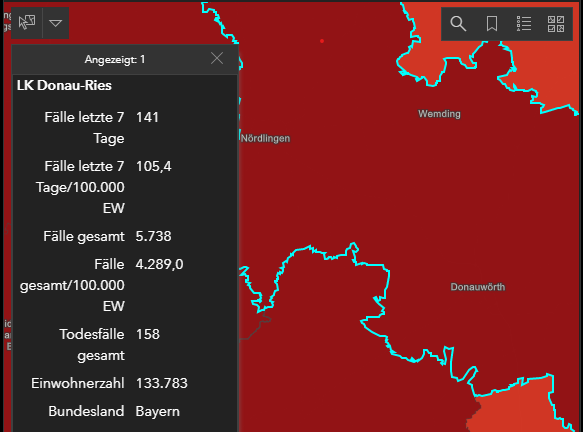Click the Nördlingen map label
This screenshot has width=583, height=432.
click(x=265, y=138)
